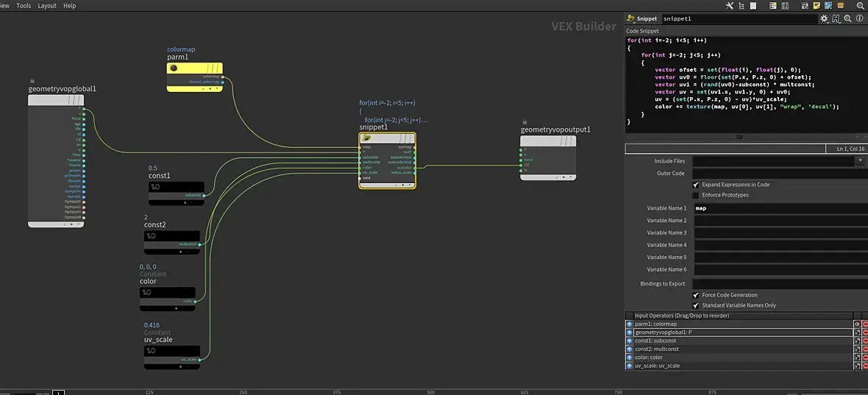Viewport: 868px width, 395px height.
Task: Click the gear icon beside snippet1 name
Action: coord(825,19)
